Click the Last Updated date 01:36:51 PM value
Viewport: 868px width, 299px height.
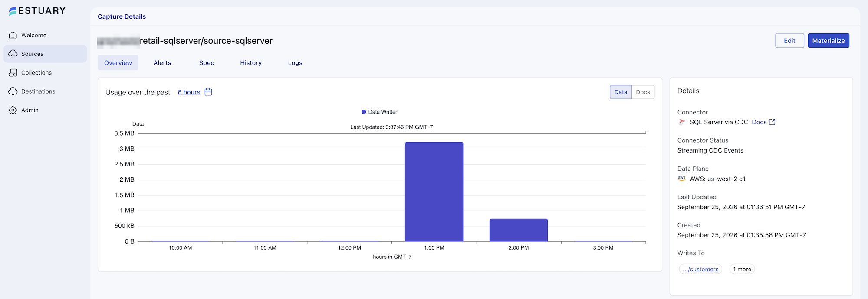[741, 207]
